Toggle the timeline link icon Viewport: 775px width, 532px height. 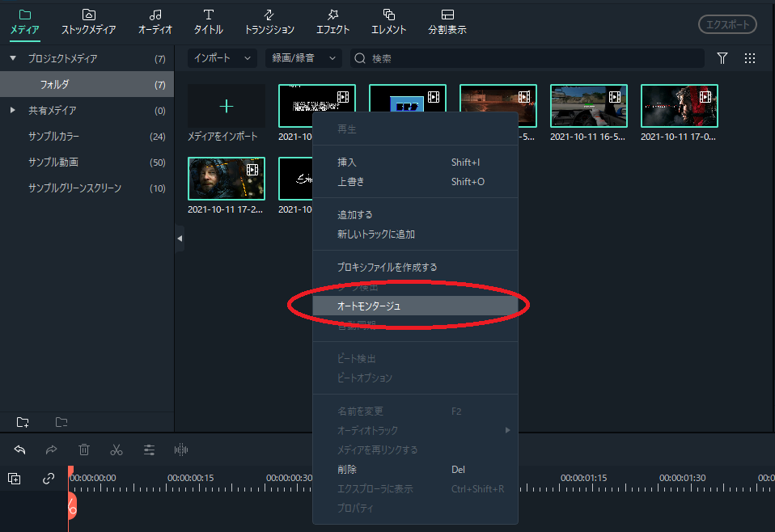pyautogui.click(x=49, y=478)
